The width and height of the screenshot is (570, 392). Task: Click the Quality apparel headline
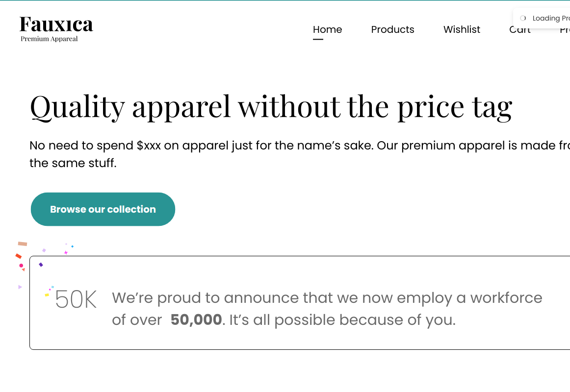271,106
